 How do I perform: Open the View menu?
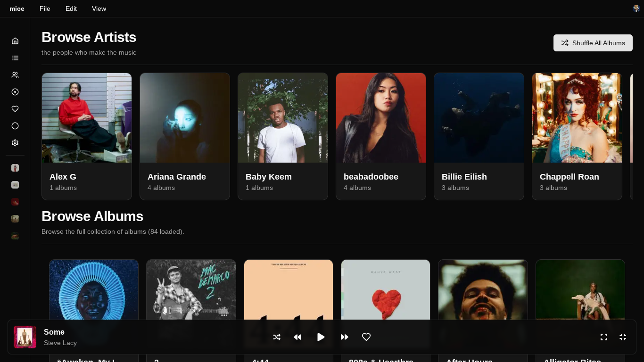click(x=99, y=8)
